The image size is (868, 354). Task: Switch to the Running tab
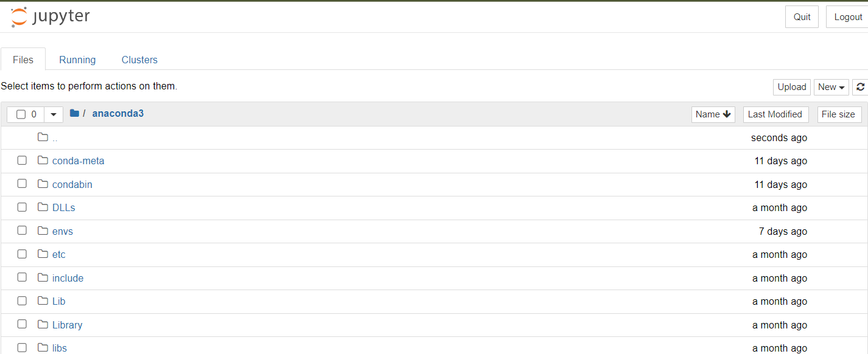pos(77,59)
